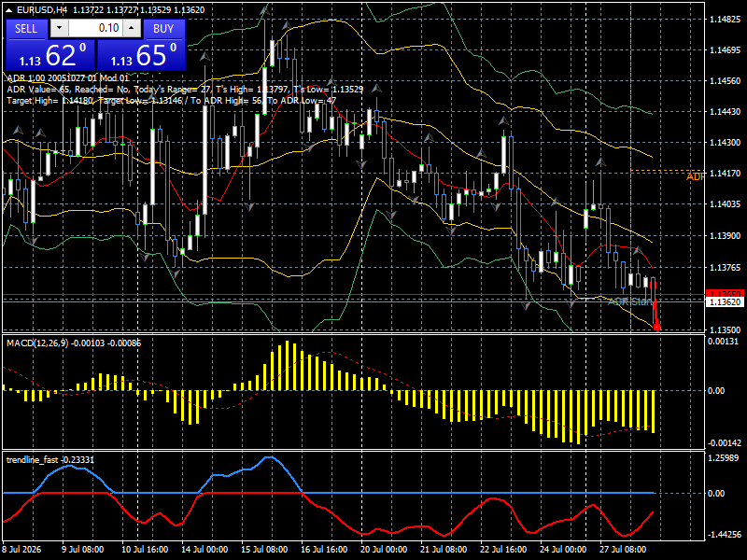Click the 15 Jul 08:00 time label

[264, 549]
